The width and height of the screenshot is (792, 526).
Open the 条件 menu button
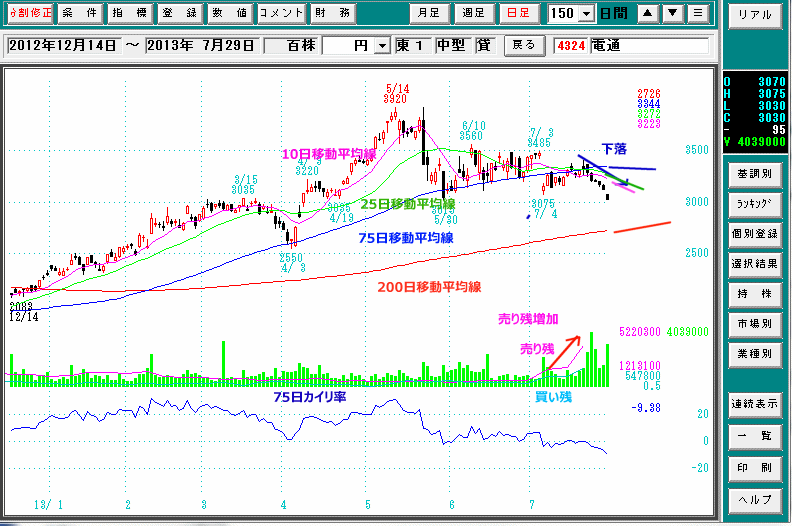pyautogui.click(x=79, y=13)
